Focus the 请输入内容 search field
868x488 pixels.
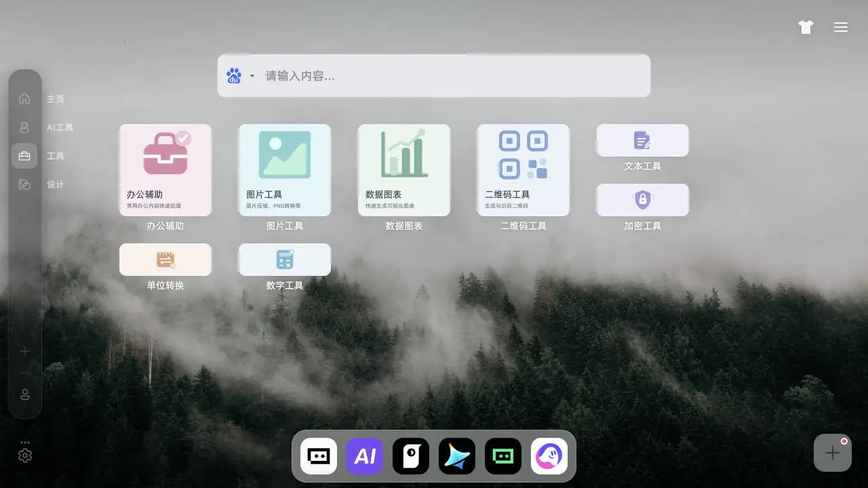tap(453, 76)
